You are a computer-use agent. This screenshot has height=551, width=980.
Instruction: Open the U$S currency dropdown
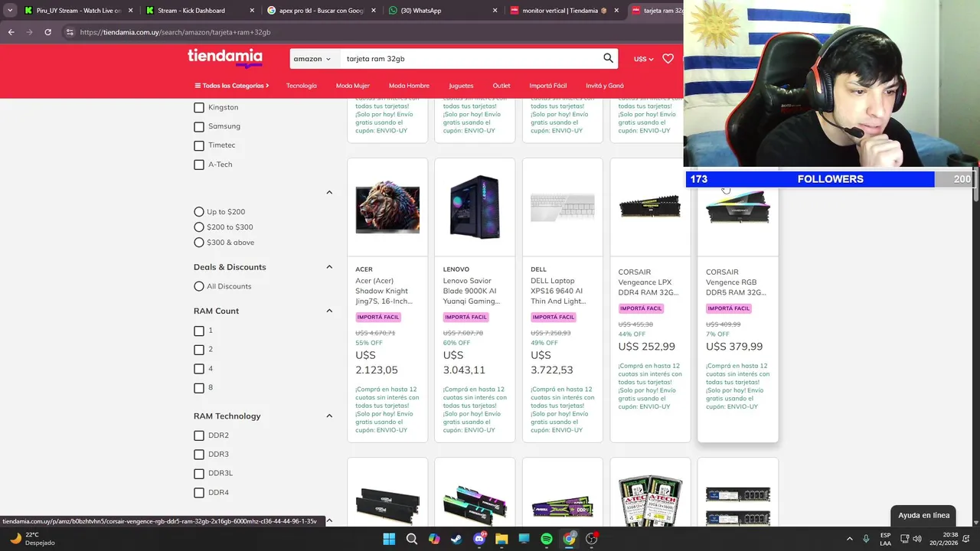(644, 59)
